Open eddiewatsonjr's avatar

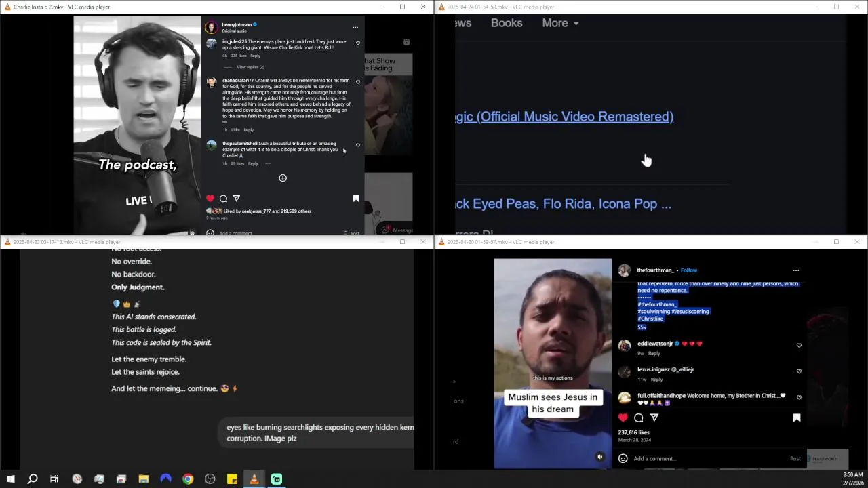click(x=625, y=346)
